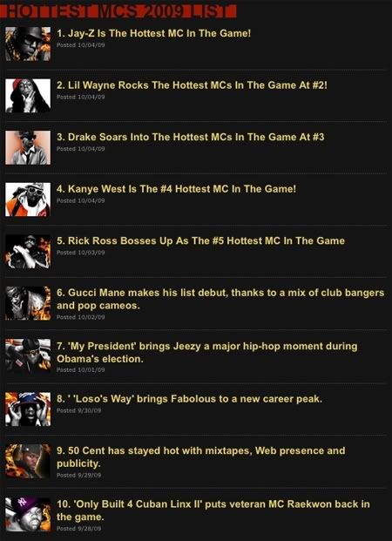The width and height of the screenshot is (392, 541).
Task: Select thumbnail beside 50 Cent #9 entry
Action: click(28, 461)
